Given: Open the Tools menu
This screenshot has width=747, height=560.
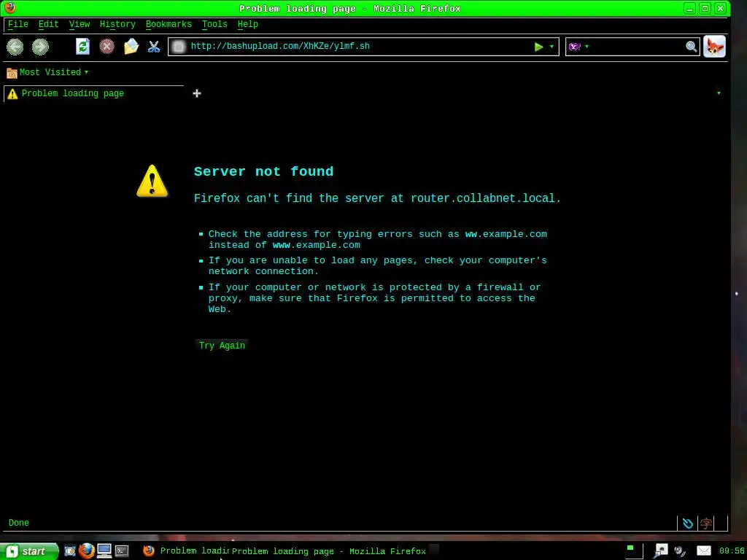Looking at the screenshot, I should (x=214, y=24).
